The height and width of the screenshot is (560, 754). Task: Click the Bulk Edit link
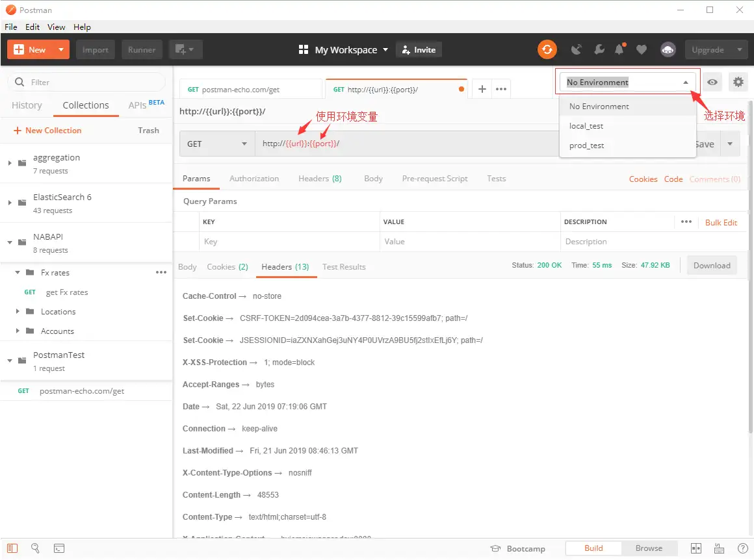(721, 222)
